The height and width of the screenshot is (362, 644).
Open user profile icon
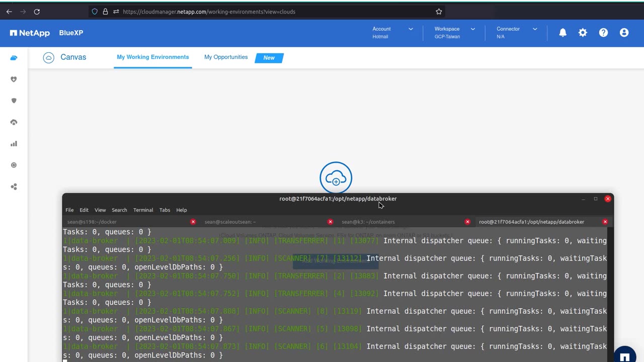tap(624, 33)
